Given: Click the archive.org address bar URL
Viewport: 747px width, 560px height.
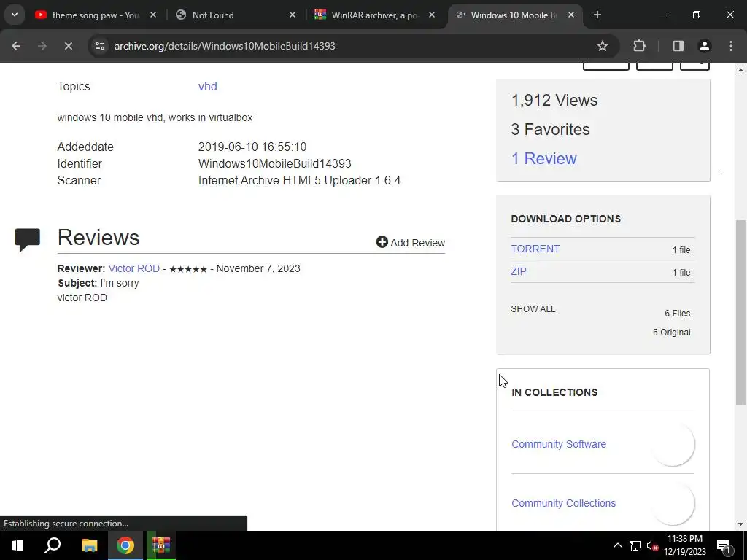Looking at the screenshot, I should (225, 46).
